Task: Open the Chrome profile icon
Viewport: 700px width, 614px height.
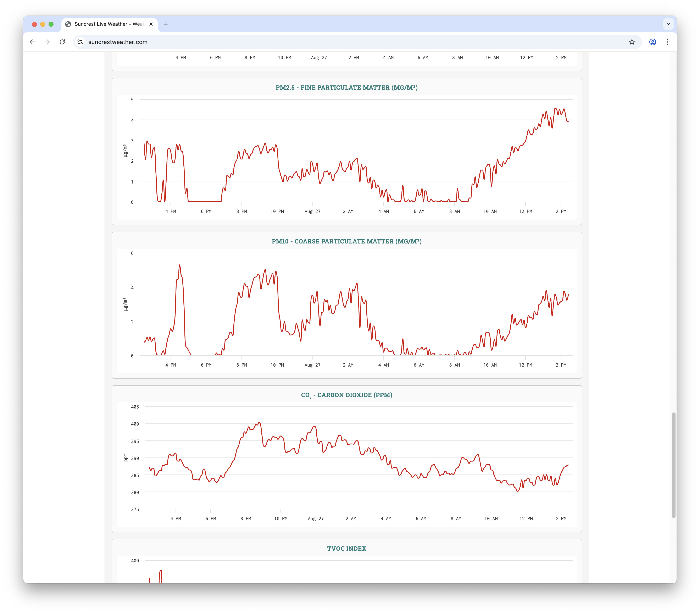Action: (x=652, y=42)
